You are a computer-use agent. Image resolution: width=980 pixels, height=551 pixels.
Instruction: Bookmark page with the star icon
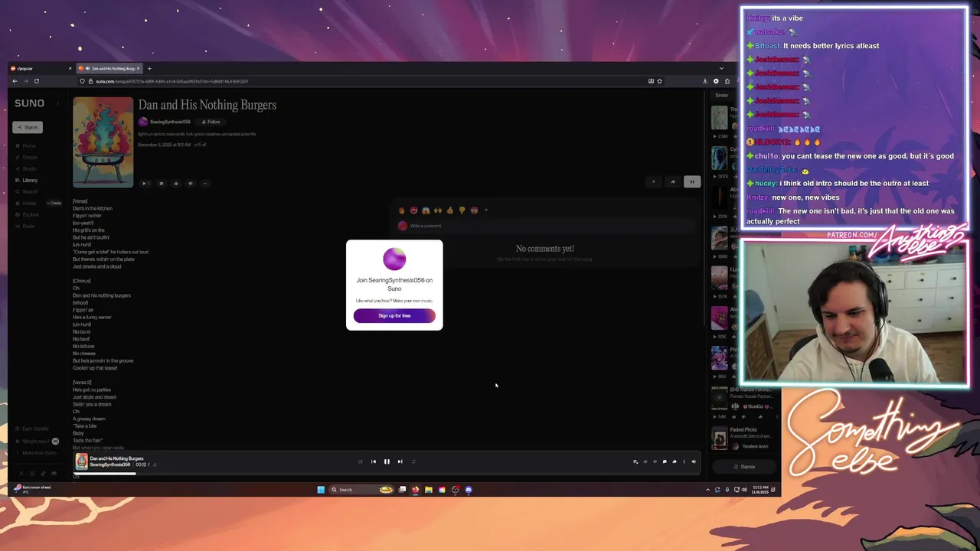pos(659,81)
